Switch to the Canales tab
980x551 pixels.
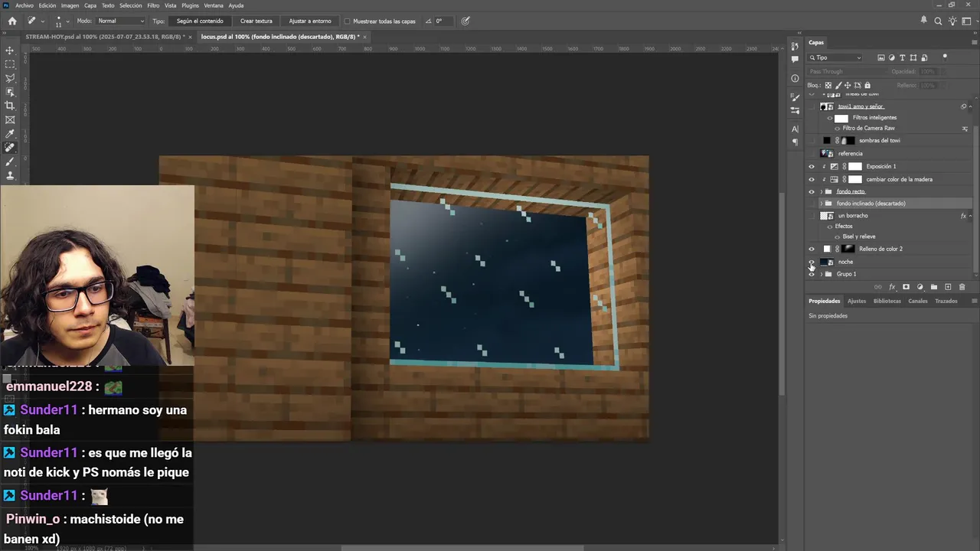(917, 301)
